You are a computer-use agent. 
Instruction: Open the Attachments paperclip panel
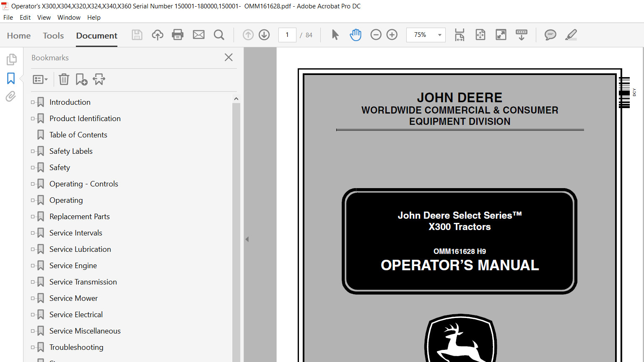(x=11, y=97)
